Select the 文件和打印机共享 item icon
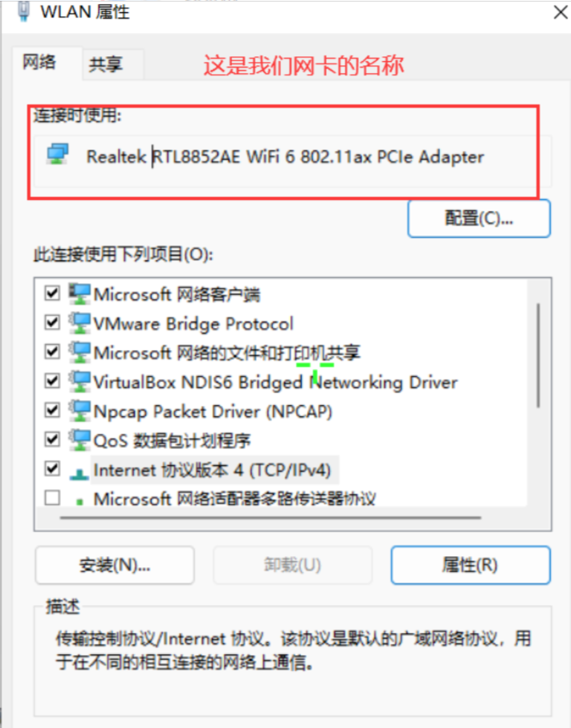The image size is (571, 728). click(x=80, y=353)
